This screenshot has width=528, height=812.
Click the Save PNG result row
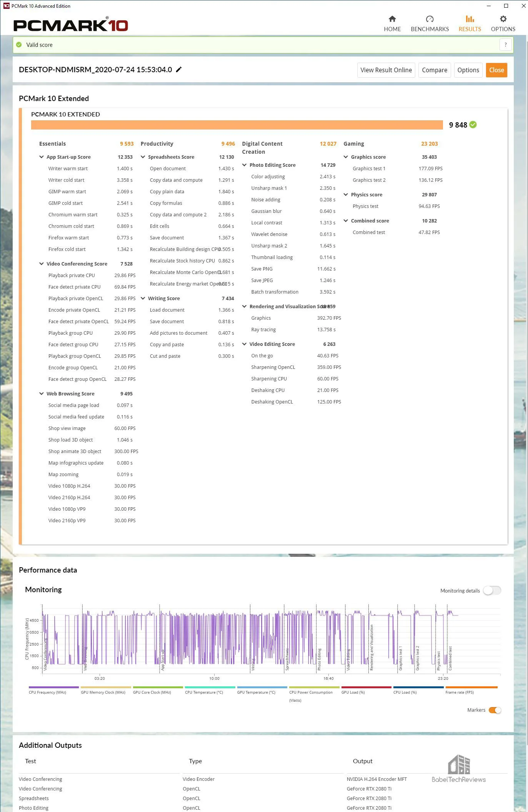(x=293, y=269)
